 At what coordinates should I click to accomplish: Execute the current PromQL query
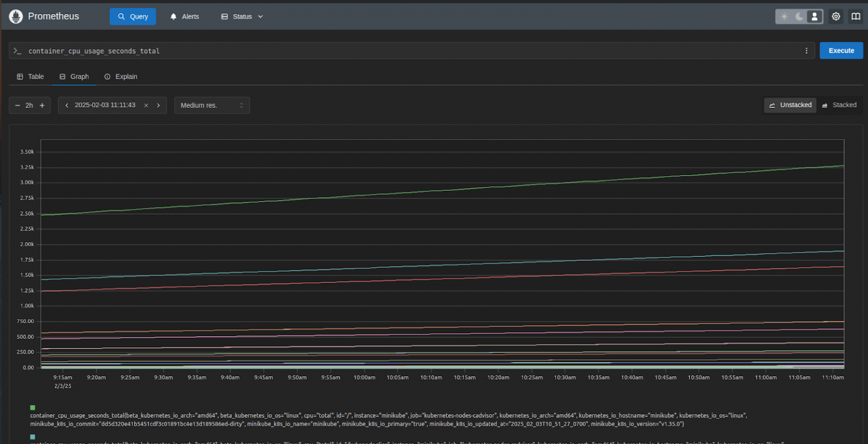coord(841,50)
